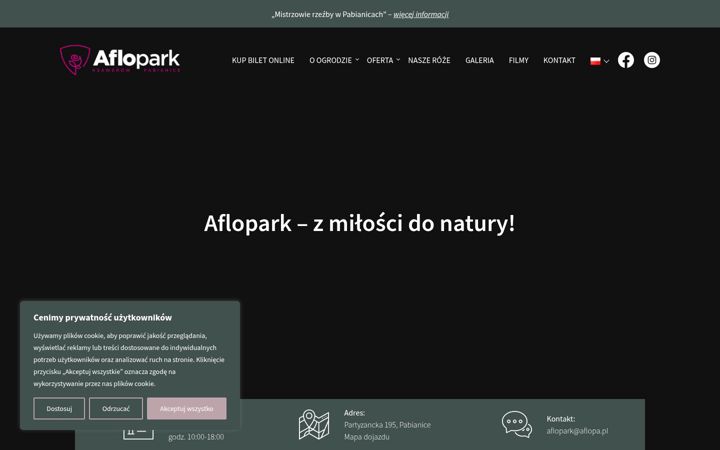Click the Dostosuj cookie button
Screen dimensions: 720x450
point(59,408)
